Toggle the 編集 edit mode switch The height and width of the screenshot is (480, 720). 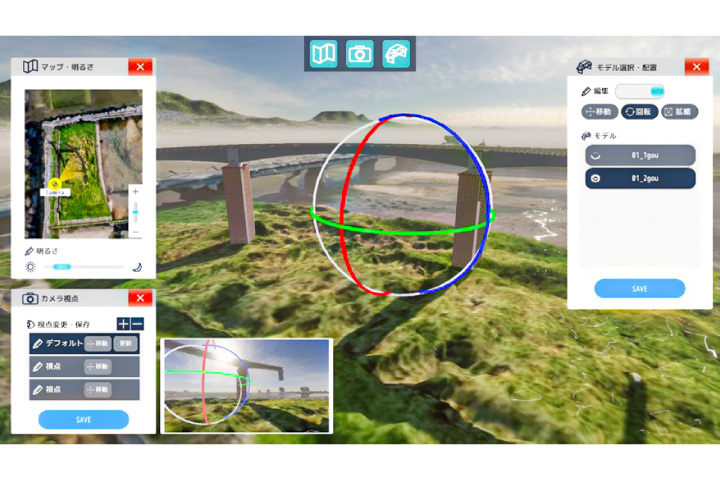(640, 91)
